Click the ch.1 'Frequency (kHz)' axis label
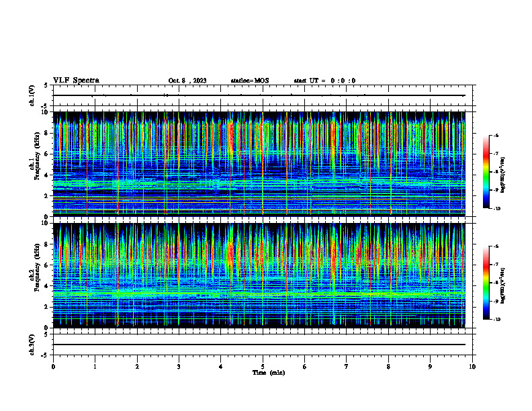Viewport: 532px width, 411px height. (37, 155)
